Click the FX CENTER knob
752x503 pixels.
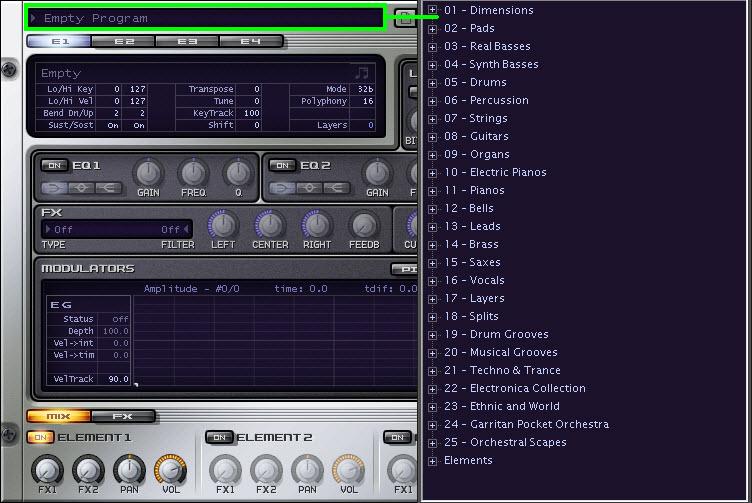pyautogui.click(x=270, y=225)
